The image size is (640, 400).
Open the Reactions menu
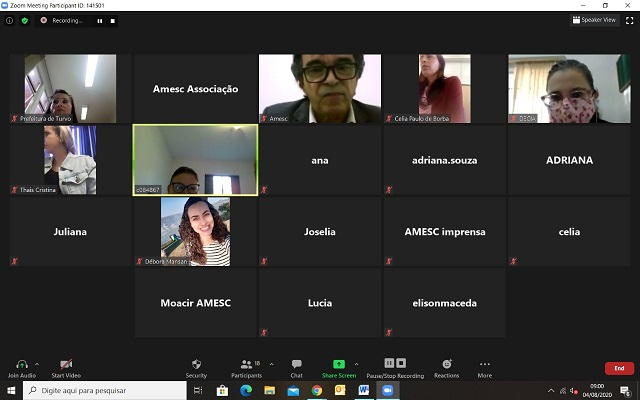coord(446,365)
